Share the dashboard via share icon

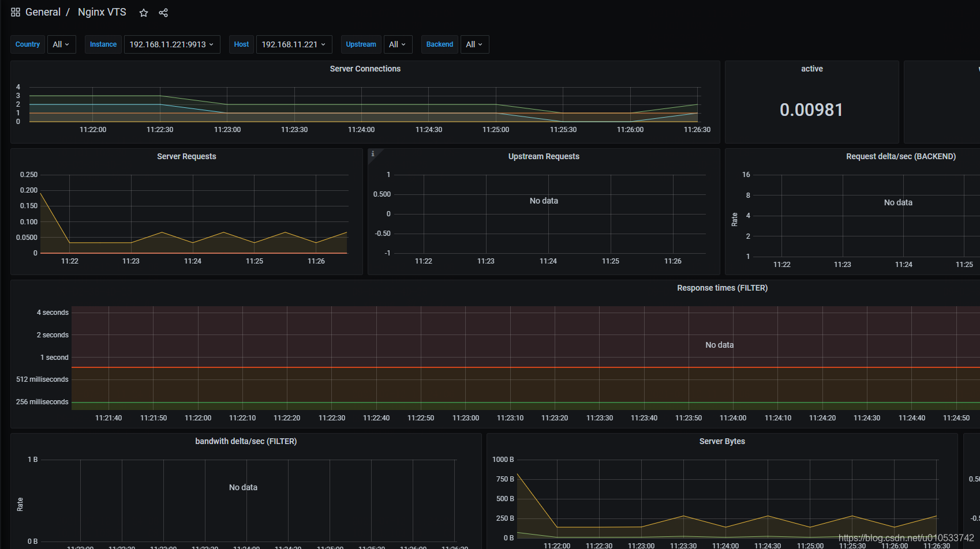coord(163,13)
